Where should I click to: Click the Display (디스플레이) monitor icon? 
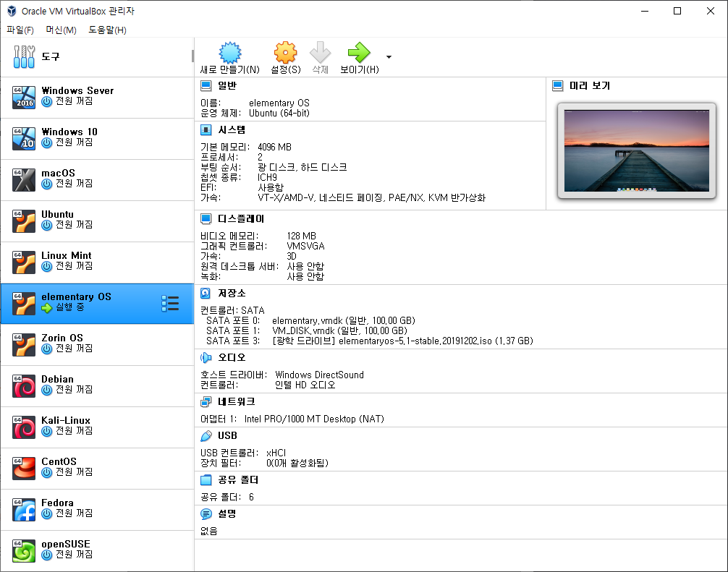click(x=206, y=218)
